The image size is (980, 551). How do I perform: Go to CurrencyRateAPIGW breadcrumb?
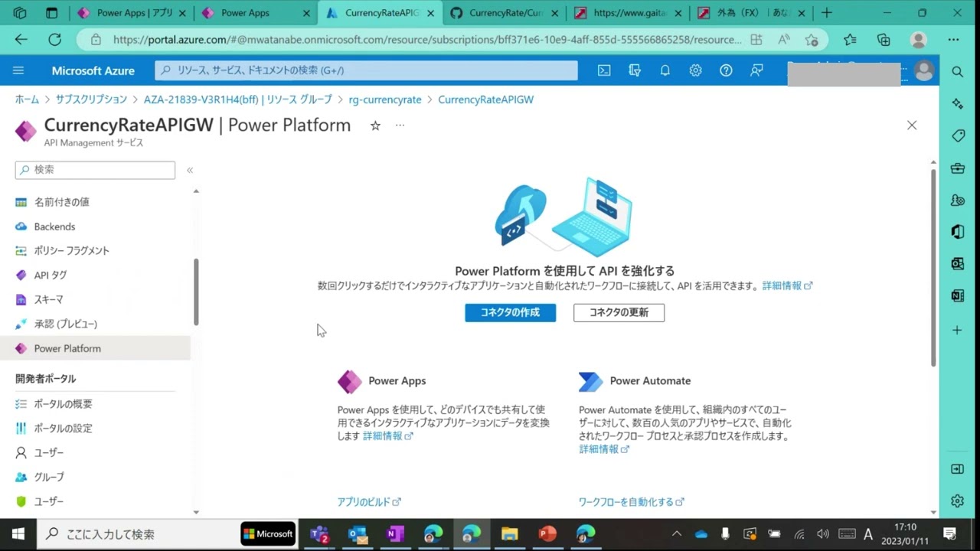(x=486, y=99)
